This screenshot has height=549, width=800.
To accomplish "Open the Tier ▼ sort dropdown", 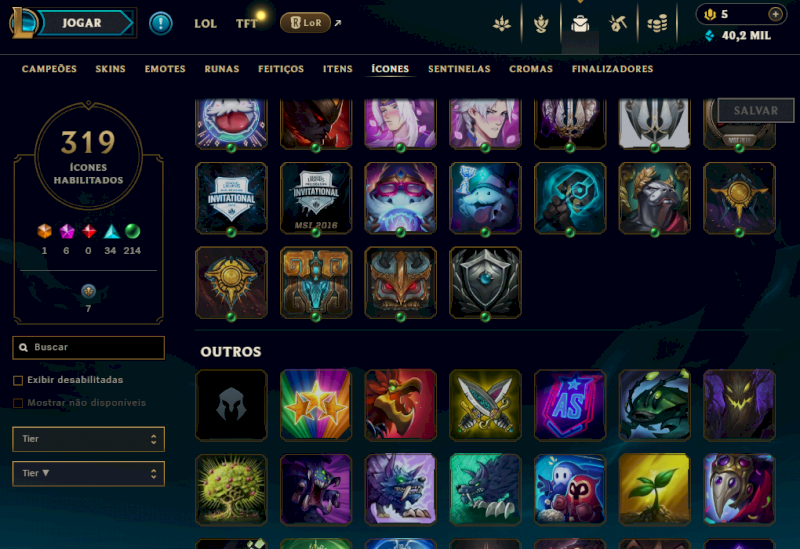I will point(88,473).
